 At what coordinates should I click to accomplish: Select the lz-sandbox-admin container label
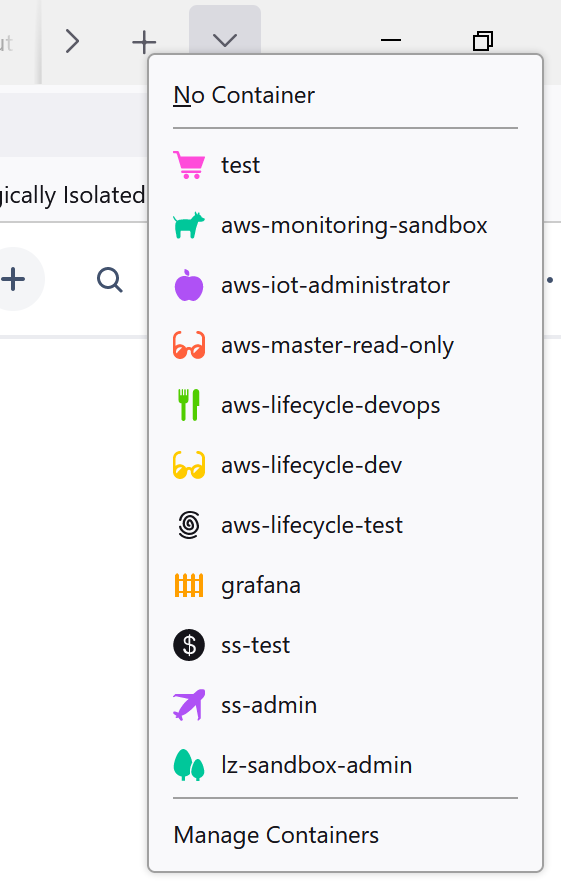tap(317, 765)
